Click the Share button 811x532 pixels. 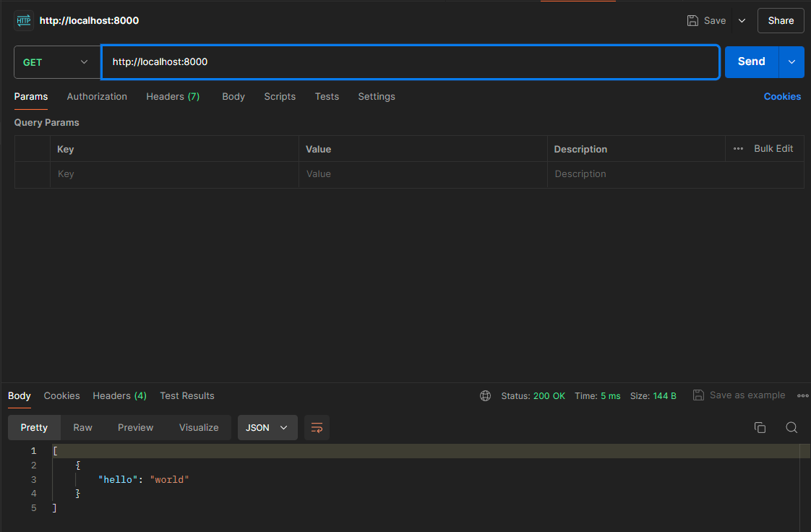tap(781, 21)
